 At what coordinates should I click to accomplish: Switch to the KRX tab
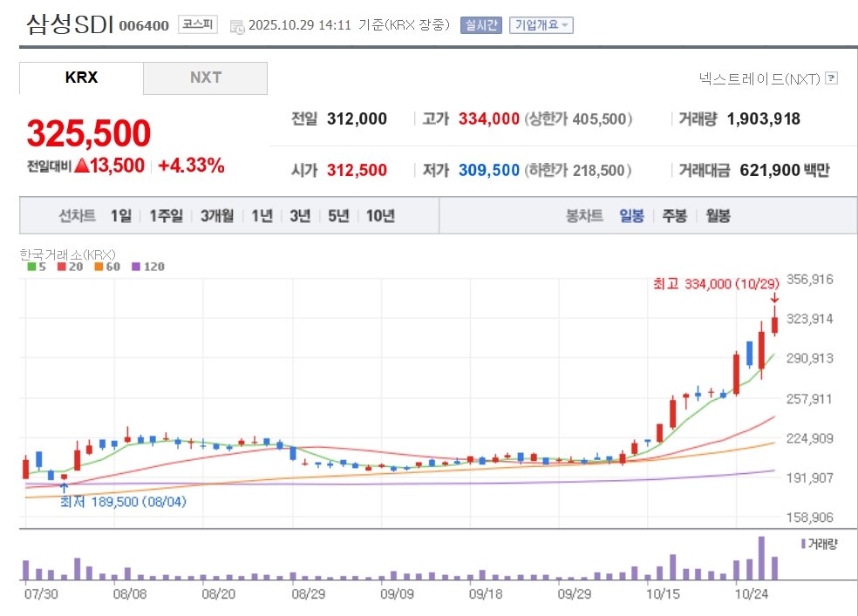point(81,78)
